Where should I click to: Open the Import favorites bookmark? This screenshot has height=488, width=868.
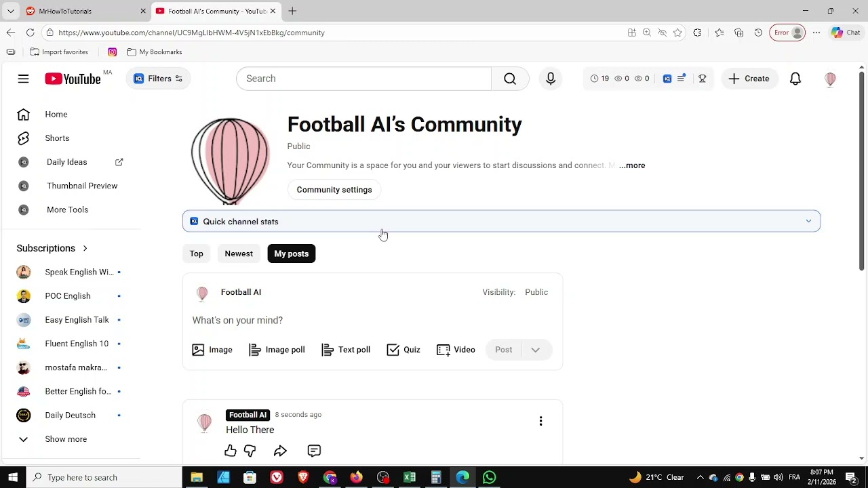[59, 52]
